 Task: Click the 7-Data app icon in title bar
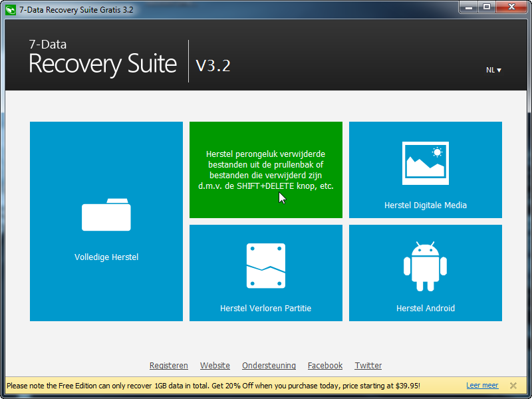pos(11,10)
